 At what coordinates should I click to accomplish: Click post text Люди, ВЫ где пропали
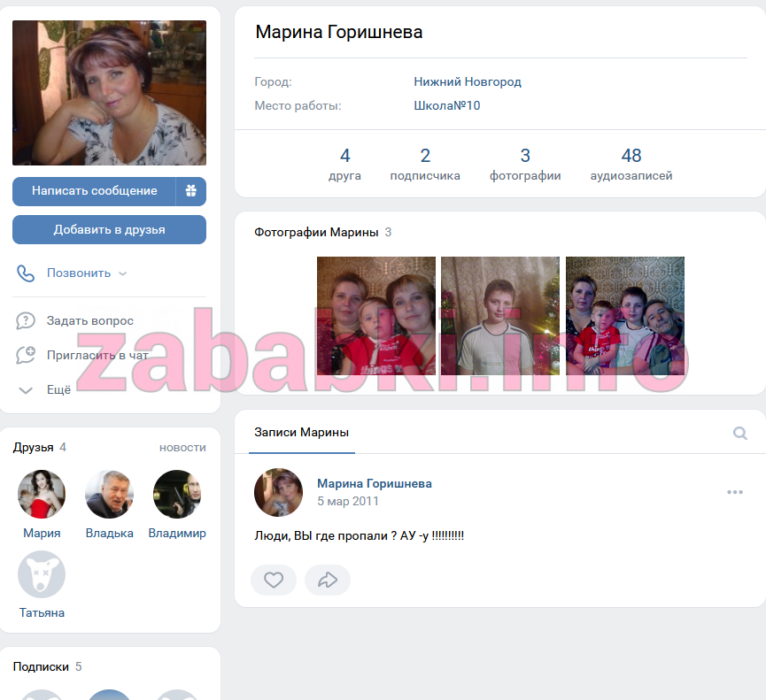[x=359, y=536]
